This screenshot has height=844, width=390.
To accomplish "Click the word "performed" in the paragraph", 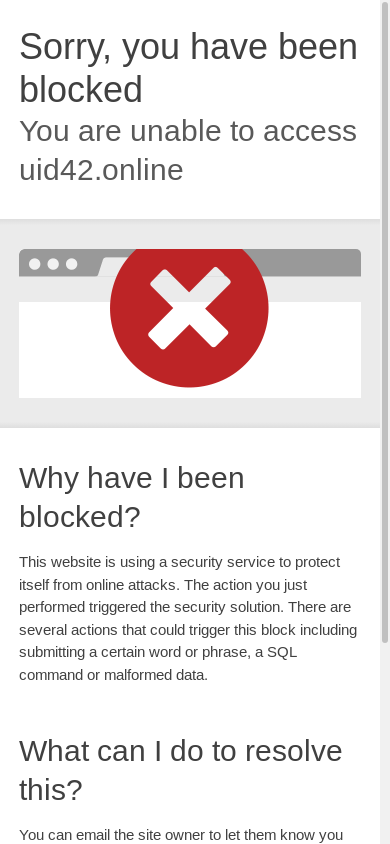I will point(51,607).
